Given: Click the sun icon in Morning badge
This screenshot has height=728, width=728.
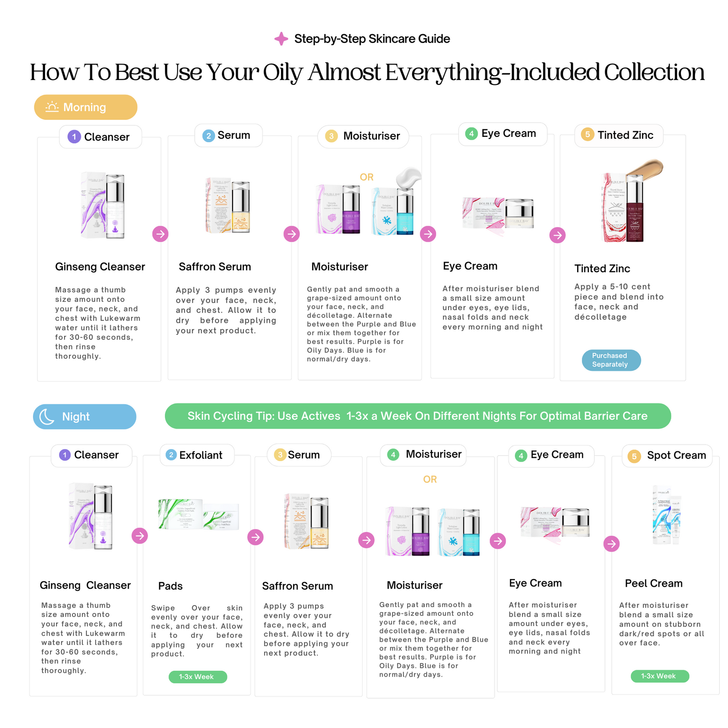Looking at the screenshot, I should tap(52, 107).
